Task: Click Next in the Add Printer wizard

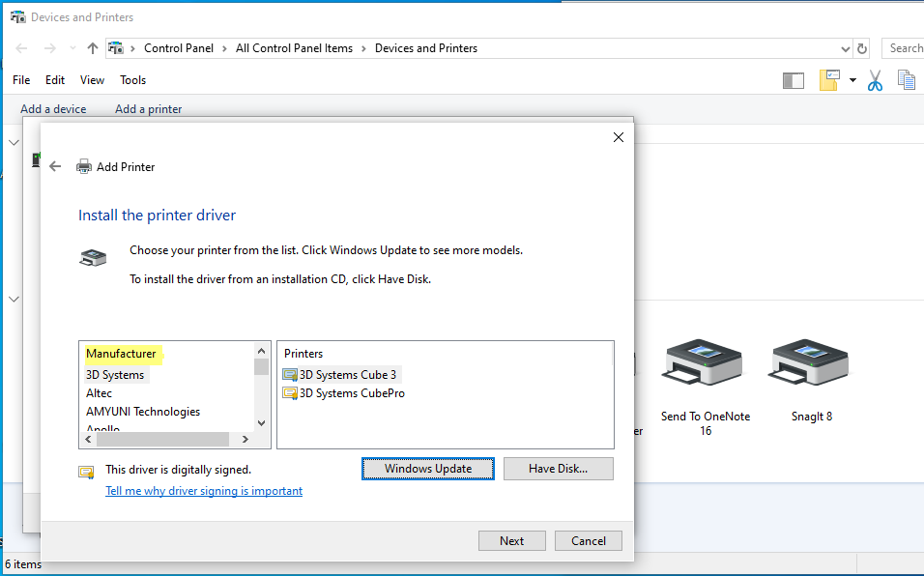Action: point(511,540)
